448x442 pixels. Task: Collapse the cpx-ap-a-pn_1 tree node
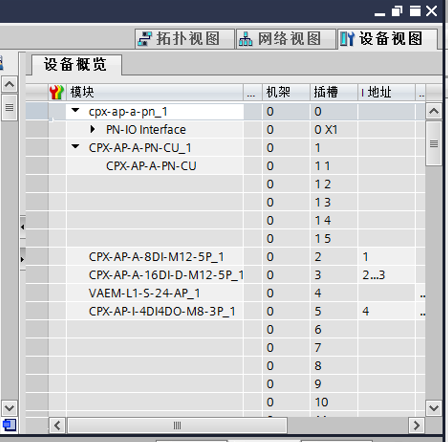76,110
